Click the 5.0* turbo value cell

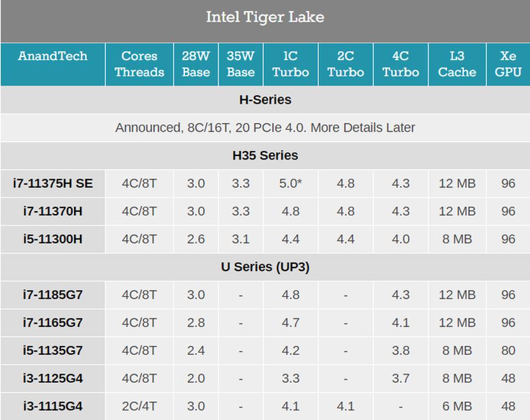pos(290,184)
